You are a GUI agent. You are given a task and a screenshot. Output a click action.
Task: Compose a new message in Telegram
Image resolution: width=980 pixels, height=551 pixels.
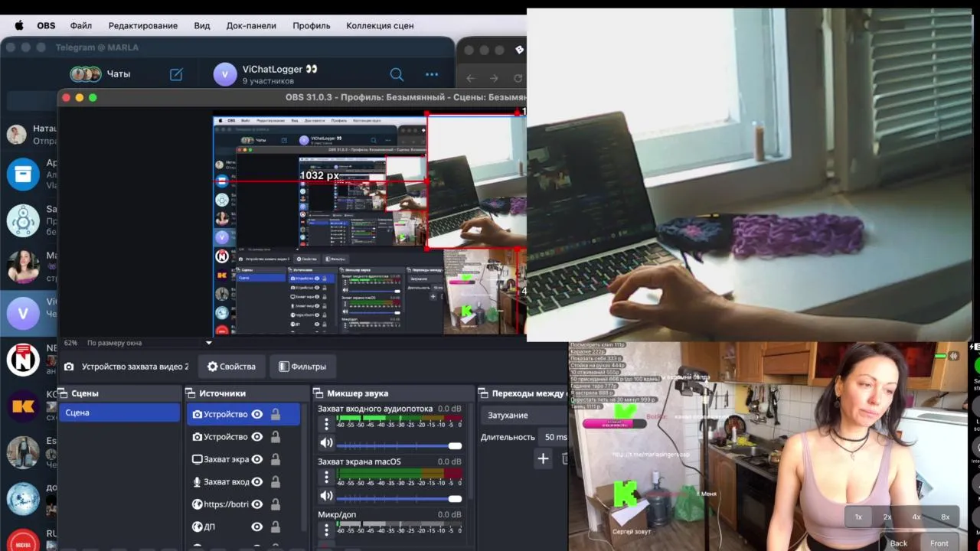[176, 74]
